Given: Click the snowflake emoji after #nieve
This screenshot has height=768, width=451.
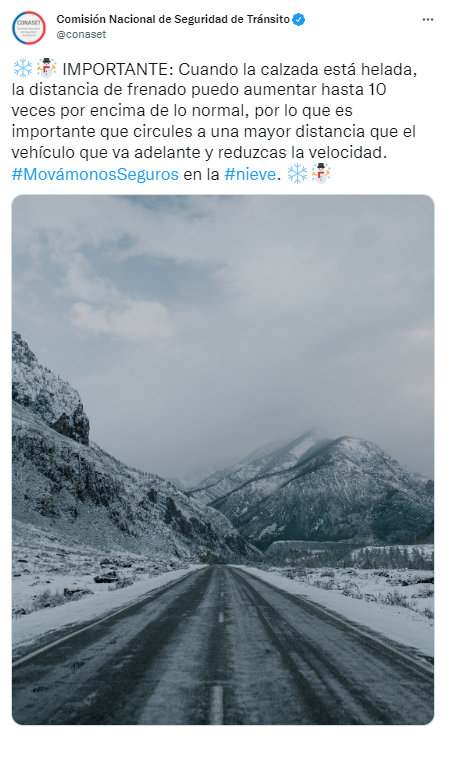Looking at the screenshot, I should [297, 174].
